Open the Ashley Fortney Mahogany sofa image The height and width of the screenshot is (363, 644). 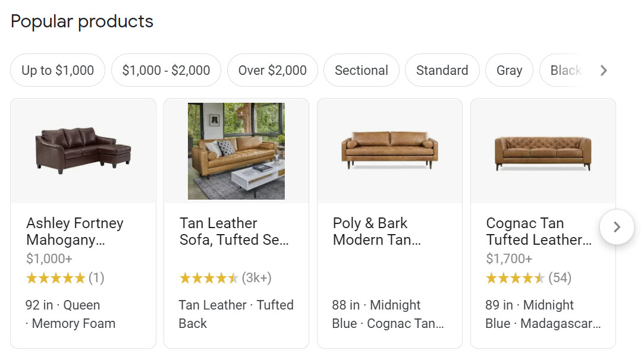(x=83, y=151)
